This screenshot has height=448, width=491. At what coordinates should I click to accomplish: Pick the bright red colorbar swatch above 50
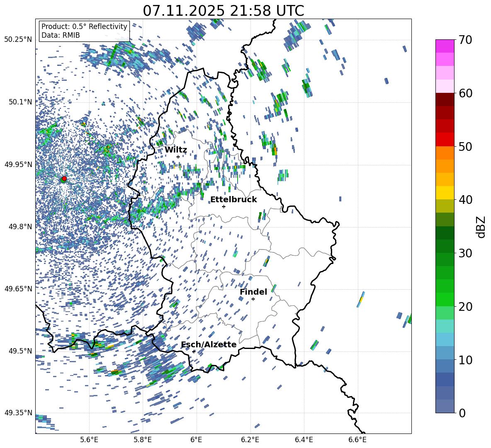(x=445, y=139)
